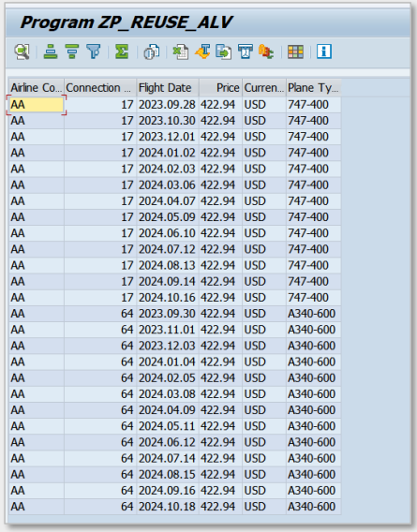This screenshot has width=417, height=532.
Task: Select 747-400 cell in 2024.10.16 row
Action: (x=313, y=298)
